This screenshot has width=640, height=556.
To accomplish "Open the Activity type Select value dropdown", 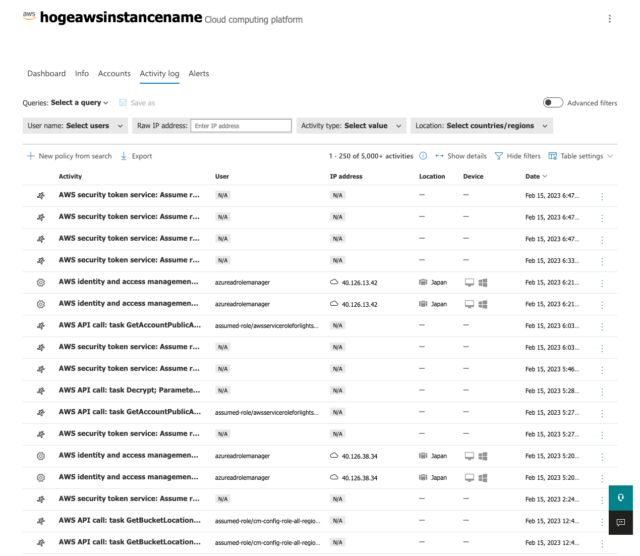I will [x=351, y=126].
